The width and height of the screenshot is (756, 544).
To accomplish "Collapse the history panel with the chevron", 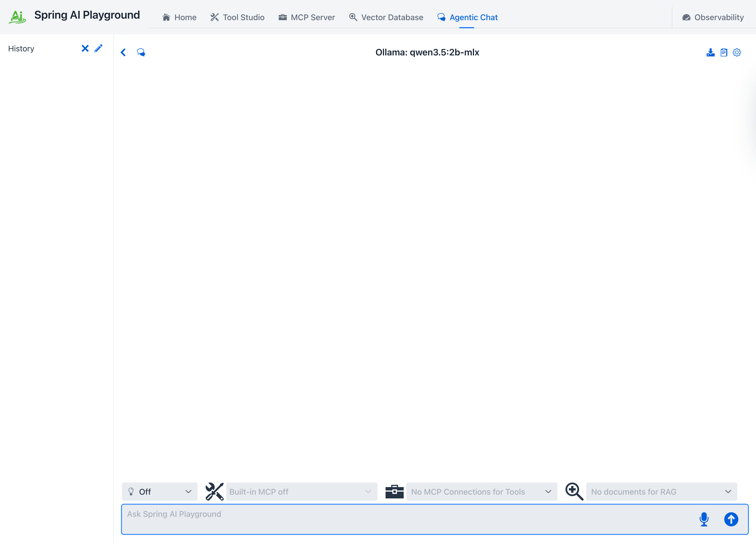I will pyautogui.click(x=123, y=52).
